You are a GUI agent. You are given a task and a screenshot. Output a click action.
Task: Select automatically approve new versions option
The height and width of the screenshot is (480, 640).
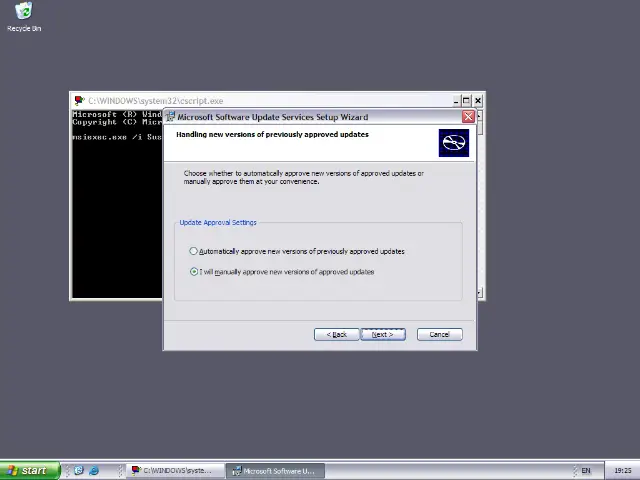click(x=297, y=251)
